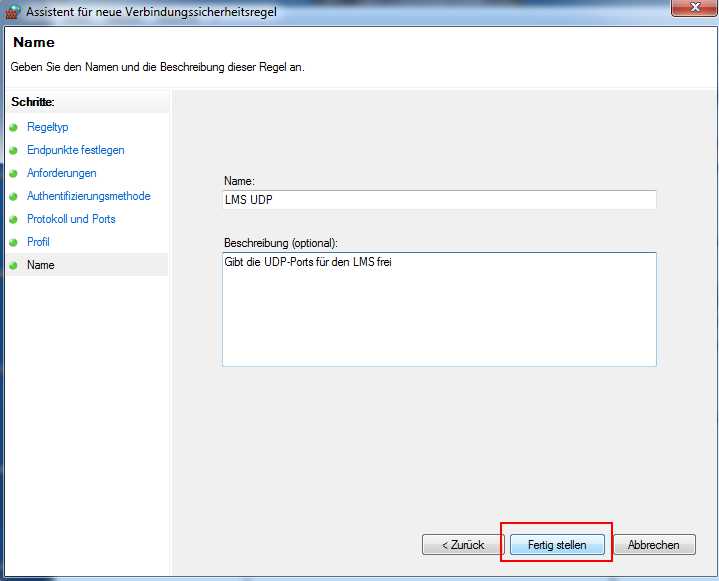Open the Endpunkte festlegen step
This screenshot has width=719, height=581.
pos(76,150)
